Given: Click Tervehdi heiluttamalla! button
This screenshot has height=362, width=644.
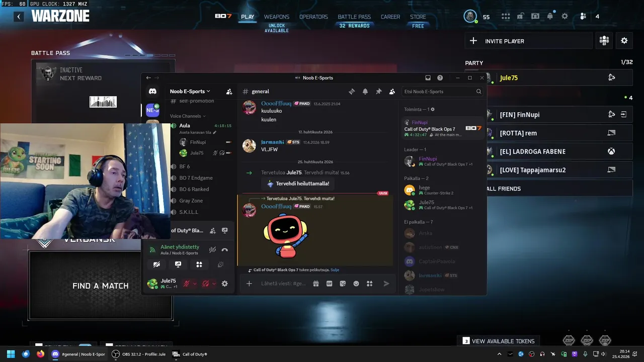Looking at the screenshot, I should [x=298, y=184].
